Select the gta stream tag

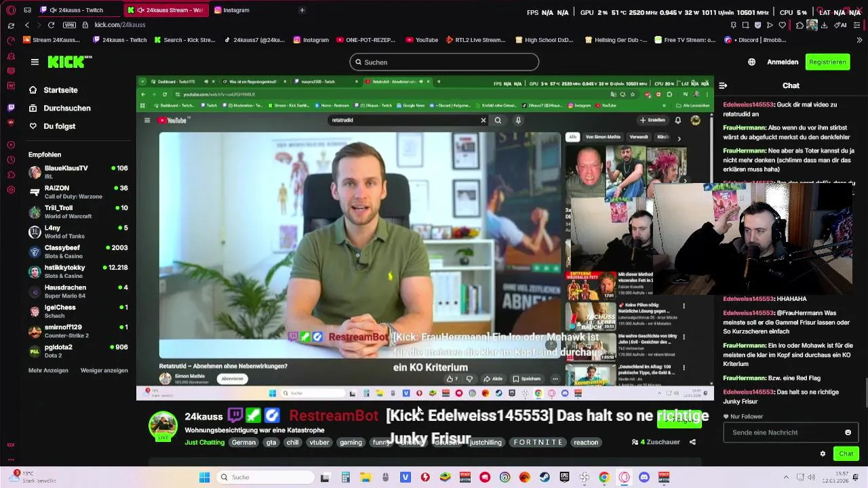pos(271,443)
